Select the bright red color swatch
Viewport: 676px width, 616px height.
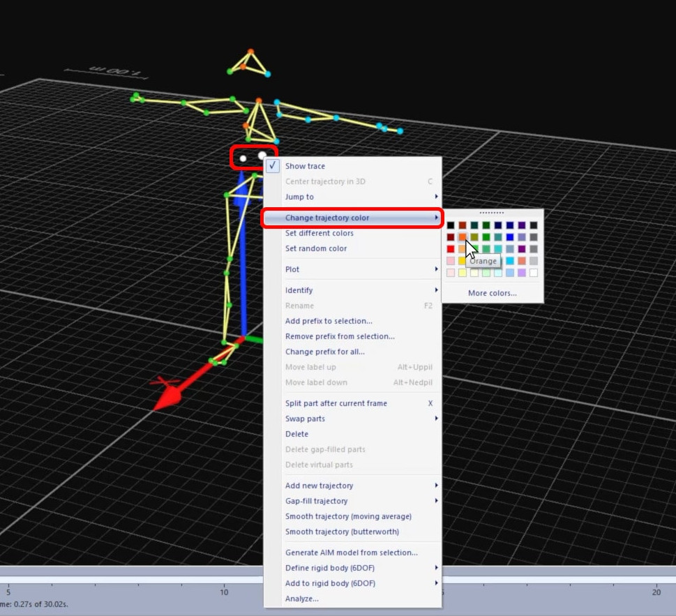[x=451, y=249]
